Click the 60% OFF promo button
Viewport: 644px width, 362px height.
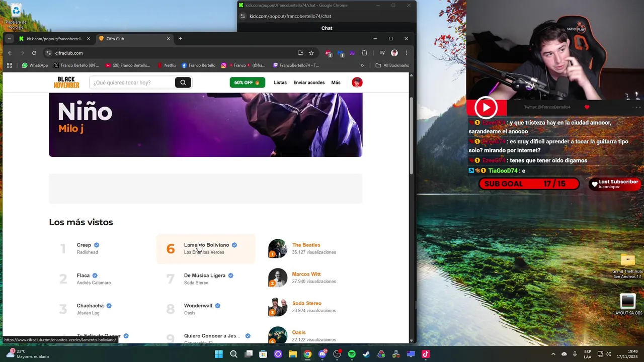[x=248, y=82]
